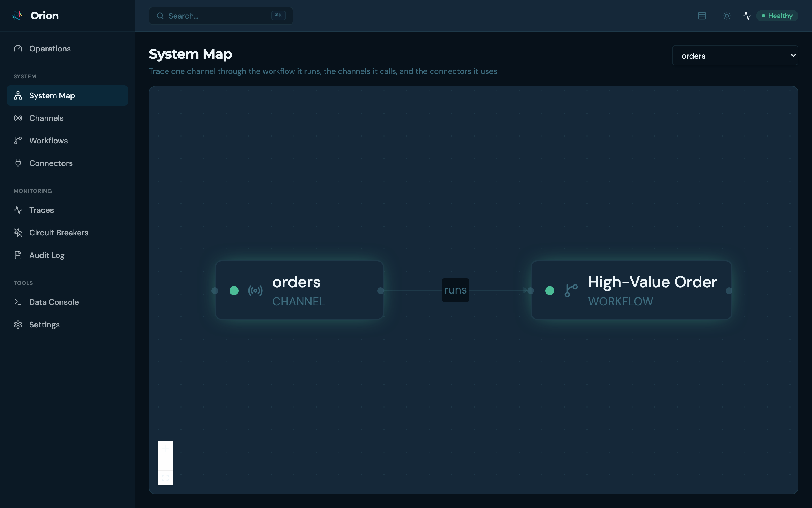This screenshot has width=812, height=508.
Task: Click the green status dot on orders node
Action: point(234,291)
